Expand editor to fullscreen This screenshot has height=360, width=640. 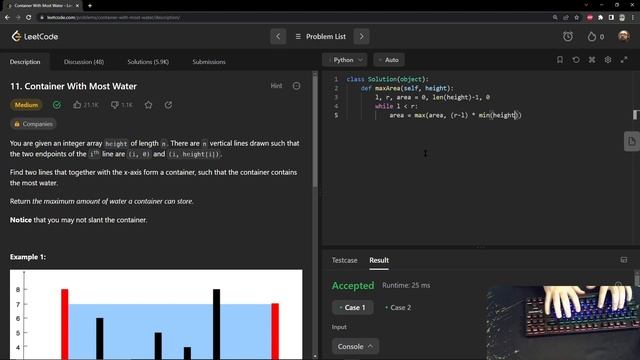pyautogui.click(x=624, y=60)
